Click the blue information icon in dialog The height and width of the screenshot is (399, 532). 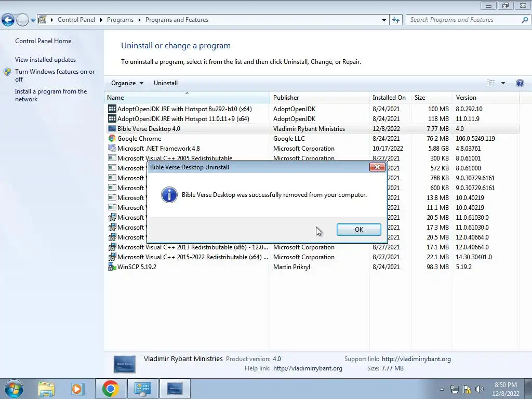(169, 195)
